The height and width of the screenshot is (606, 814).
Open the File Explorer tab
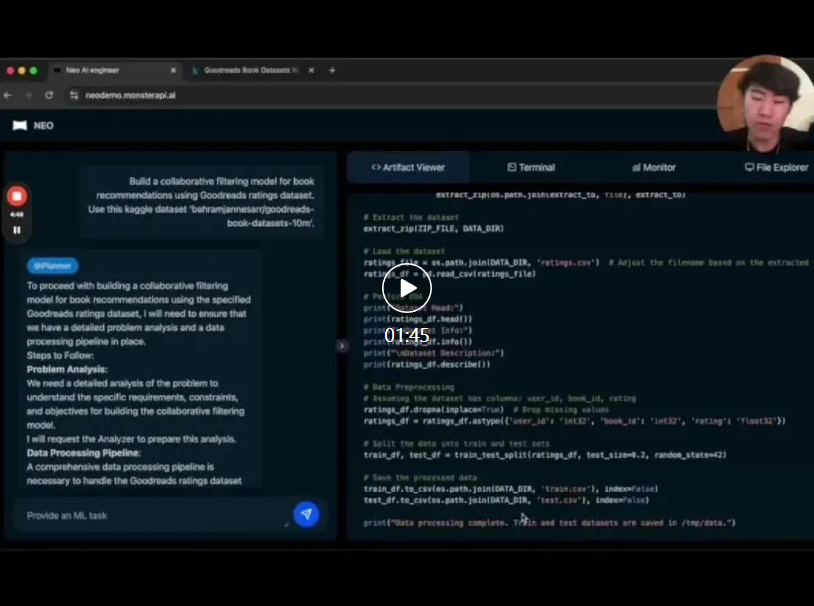click(x=777, y=167)
